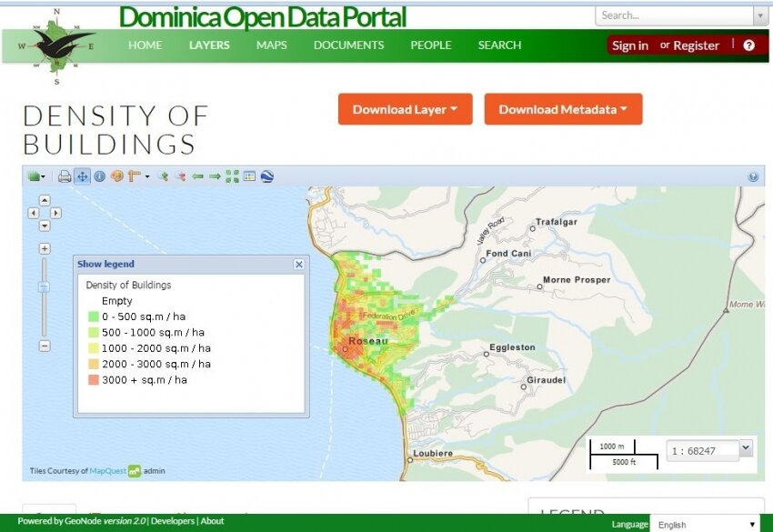Click the Print map icon
Screen dimensions: 773x532
(x=65, y=176)
